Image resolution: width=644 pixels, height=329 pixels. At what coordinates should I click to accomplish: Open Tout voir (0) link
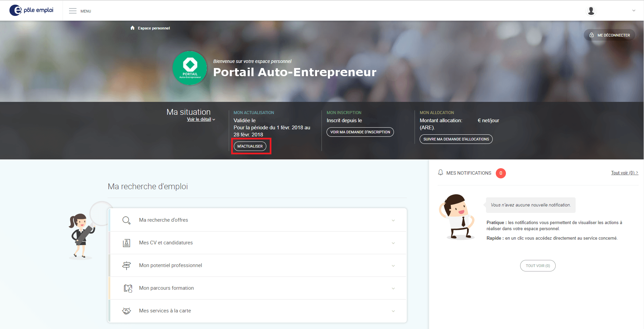[x=624, y=173]
